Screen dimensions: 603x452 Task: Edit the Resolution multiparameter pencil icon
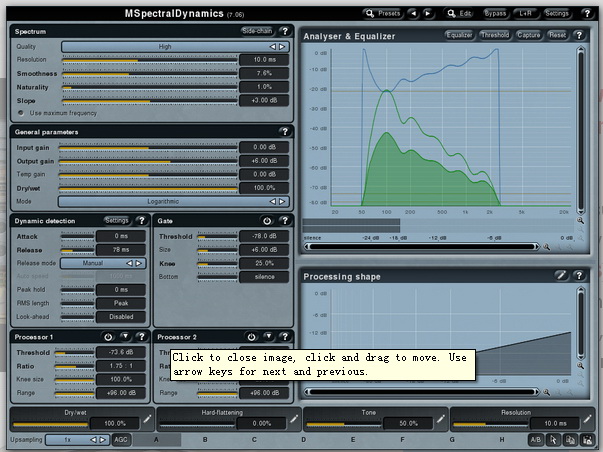(x=587, y=419)
